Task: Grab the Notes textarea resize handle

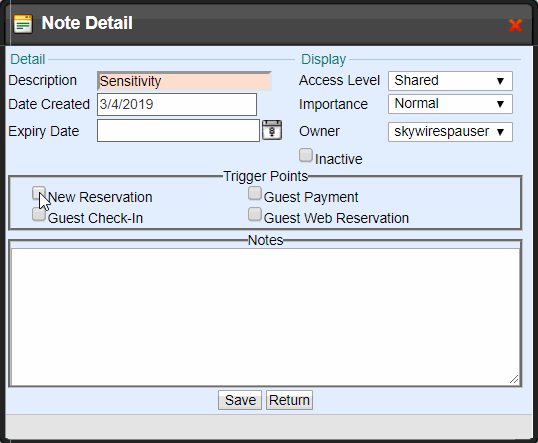Action: pos(514,379)
